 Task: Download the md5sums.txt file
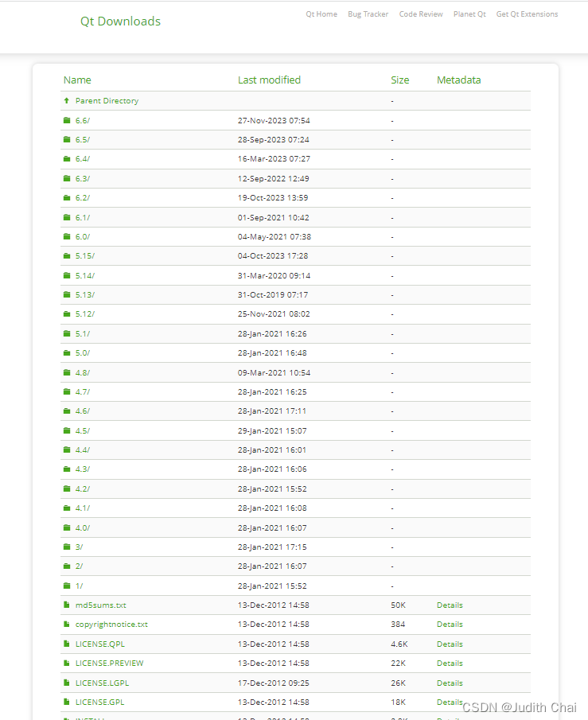click(100, 605)
